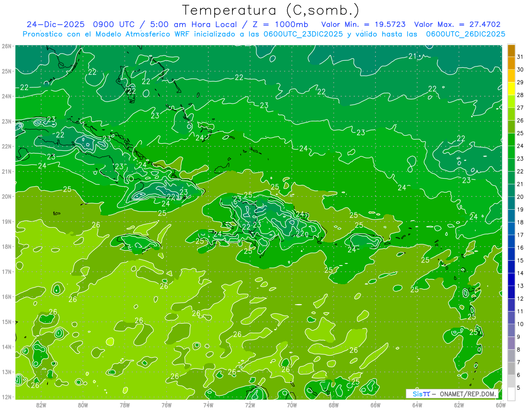The image size is (532, 411).
Task: Click color scale label 27
Action: [520, 108]
